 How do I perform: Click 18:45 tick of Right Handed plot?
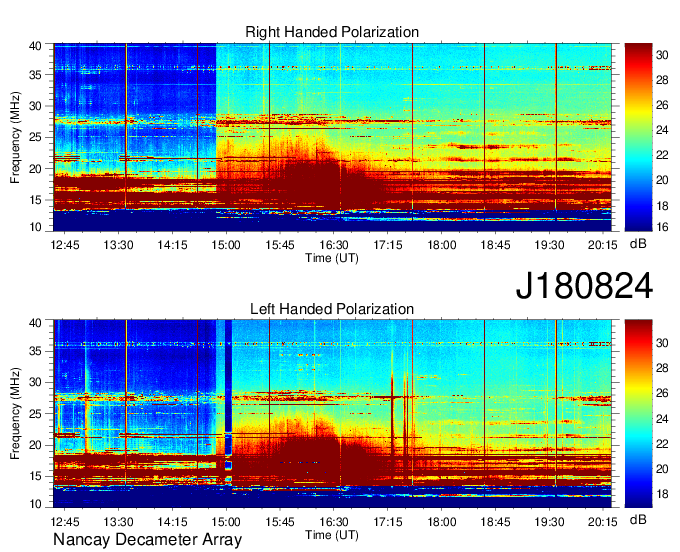(495, 245)
